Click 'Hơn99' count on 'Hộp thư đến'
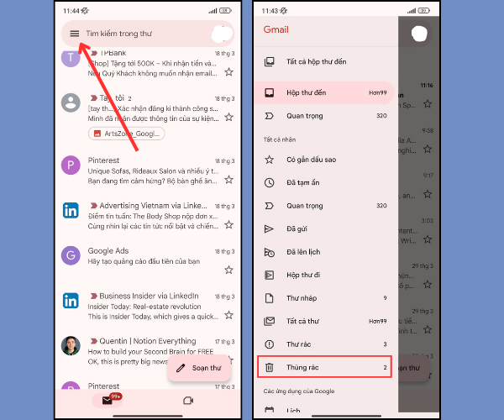 [378, 93]
